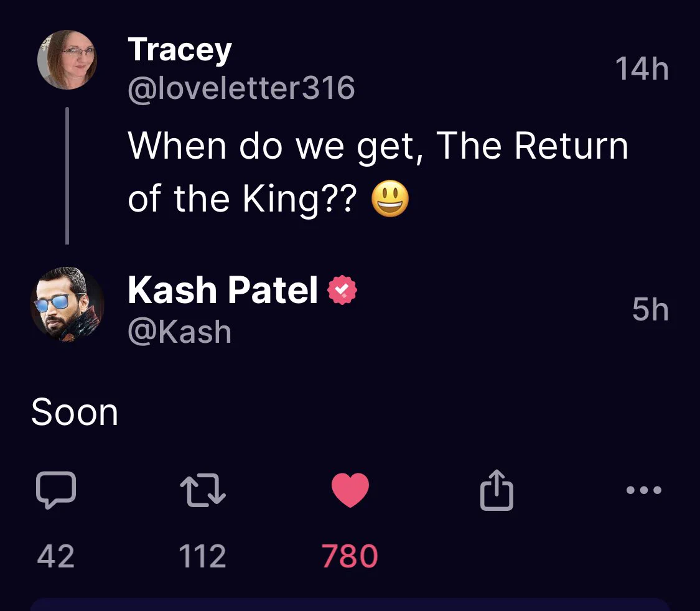Viewport: 700px width, 611px height.
Task: Click the 5h timestamp
Action: 650,309
